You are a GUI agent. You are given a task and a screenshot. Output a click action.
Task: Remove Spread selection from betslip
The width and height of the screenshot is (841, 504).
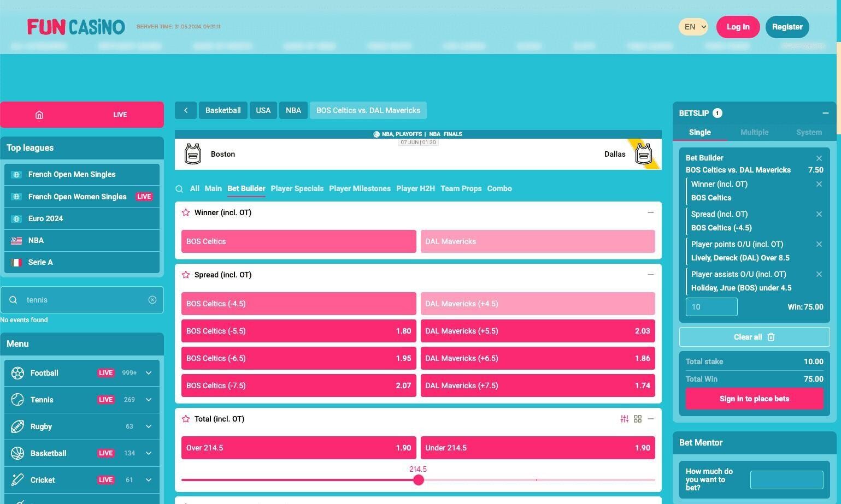pos(819,214)
